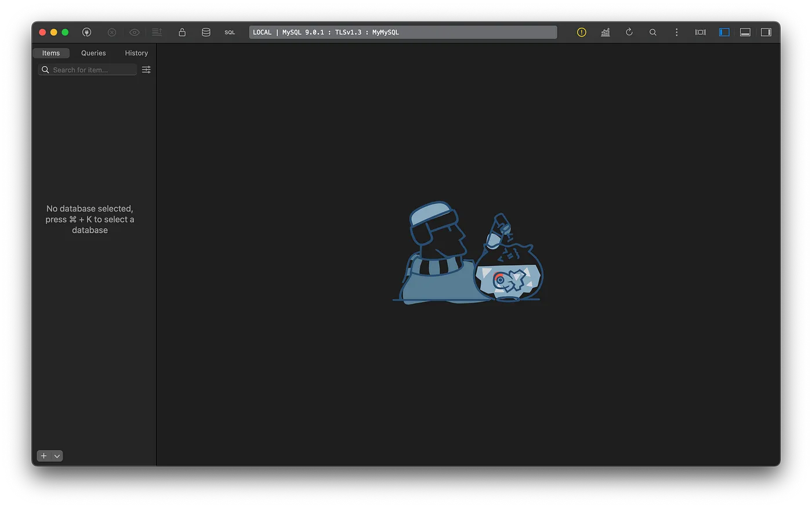
Task: Open the metrics chart icon
Action: [x=606, y=32]
